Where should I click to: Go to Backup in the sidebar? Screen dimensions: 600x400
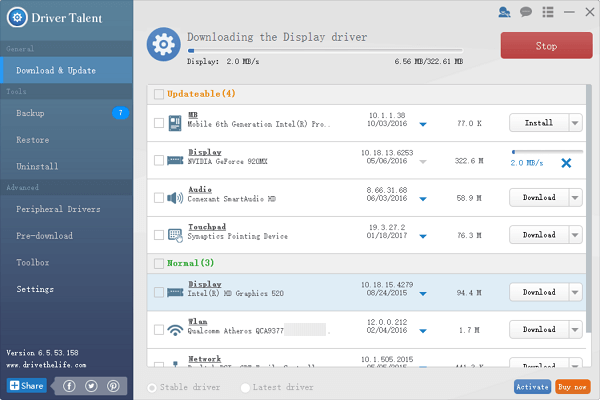[x=67, y=113]
